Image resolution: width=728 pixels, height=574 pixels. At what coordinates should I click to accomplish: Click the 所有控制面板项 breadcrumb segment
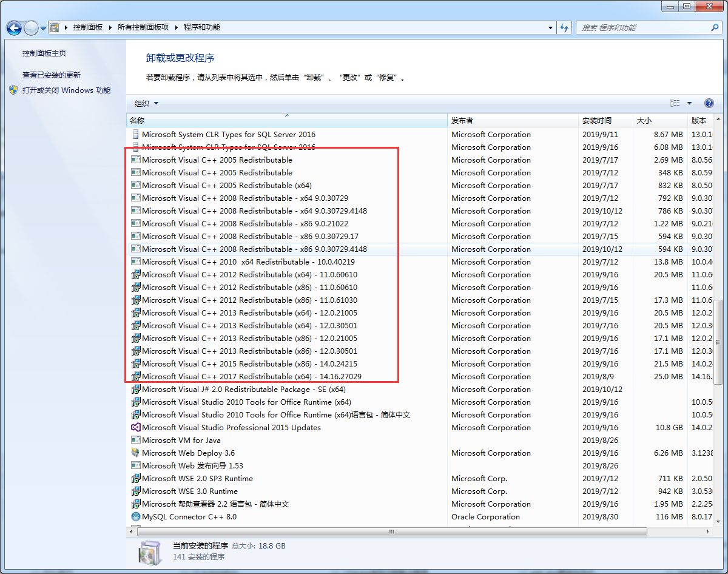click(x=143, y=28)
